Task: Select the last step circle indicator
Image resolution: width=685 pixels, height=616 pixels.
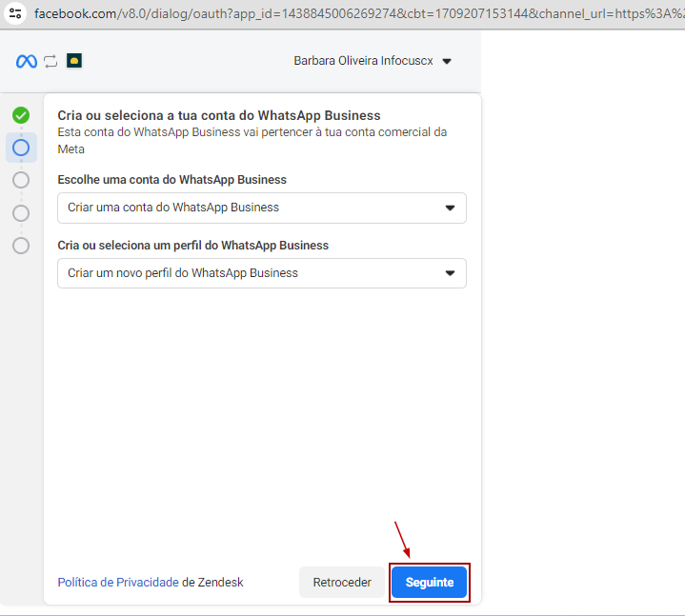Action: click(x=21, y=246)
